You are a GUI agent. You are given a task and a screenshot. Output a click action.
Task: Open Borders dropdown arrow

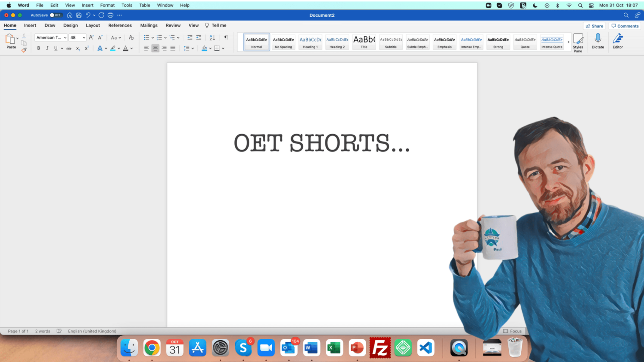pyautogui.click(x=223, y=48)
